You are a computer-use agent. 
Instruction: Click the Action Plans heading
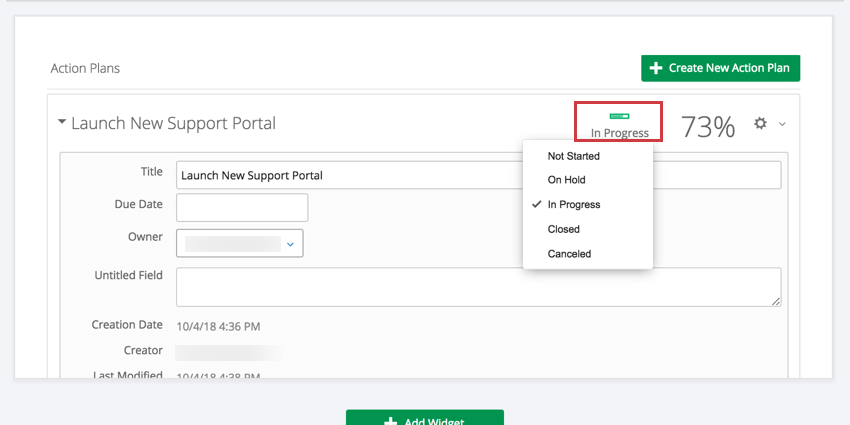[x=85, y=68]
